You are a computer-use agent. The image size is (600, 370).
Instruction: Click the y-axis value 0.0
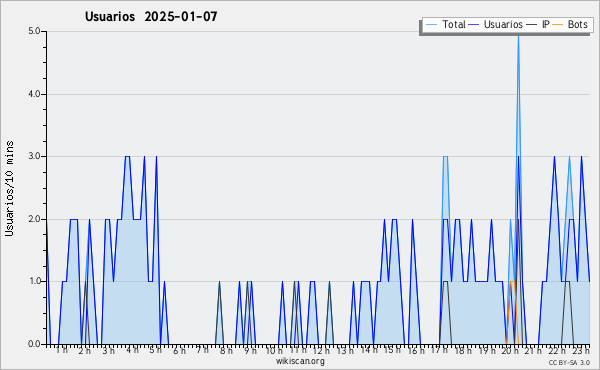[x=34, y=344]
